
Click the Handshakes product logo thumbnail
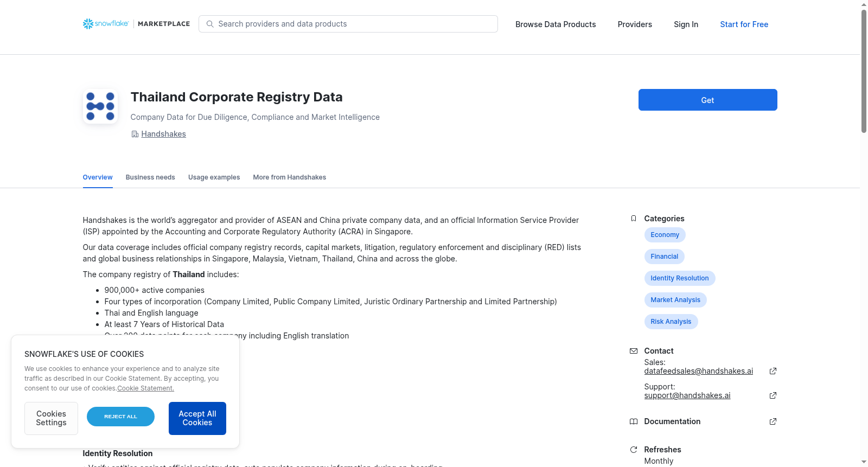tap(100, 106)
